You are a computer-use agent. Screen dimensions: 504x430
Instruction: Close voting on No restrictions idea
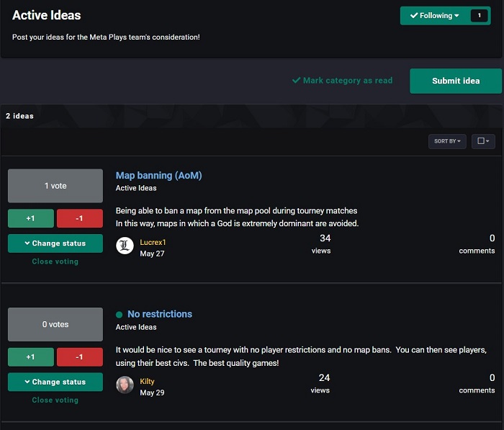click(55, 400)
